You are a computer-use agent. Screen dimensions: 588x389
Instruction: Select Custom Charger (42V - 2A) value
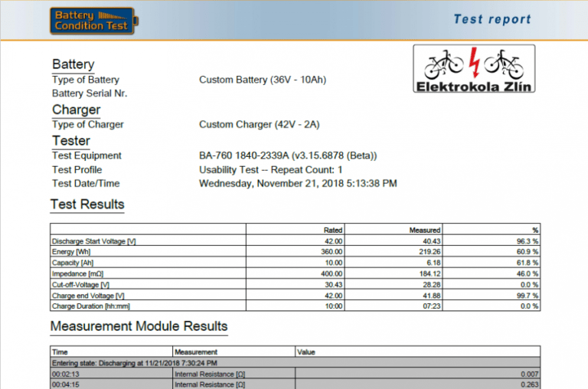pyautogui.click(x=259, y=125)
